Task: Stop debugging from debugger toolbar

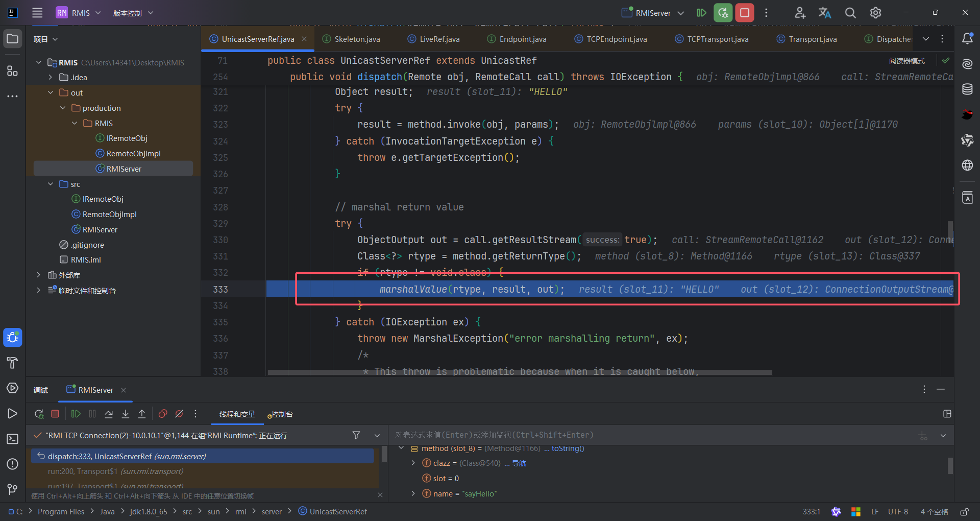Action: tap(56, 414)
